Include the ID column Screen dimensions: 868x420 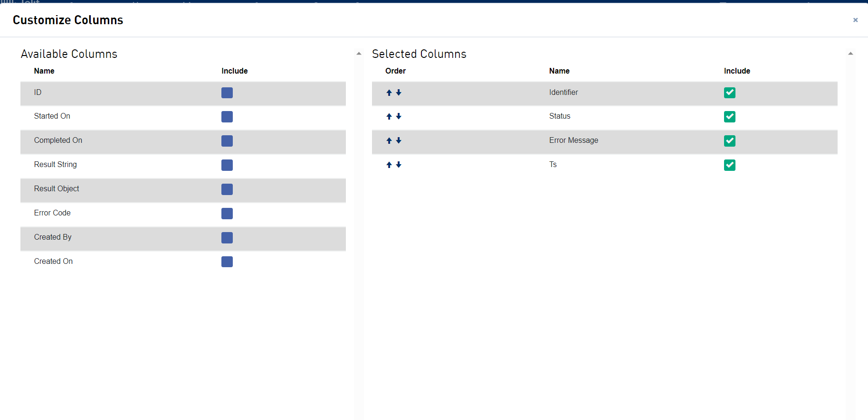[x=227, y=93]
